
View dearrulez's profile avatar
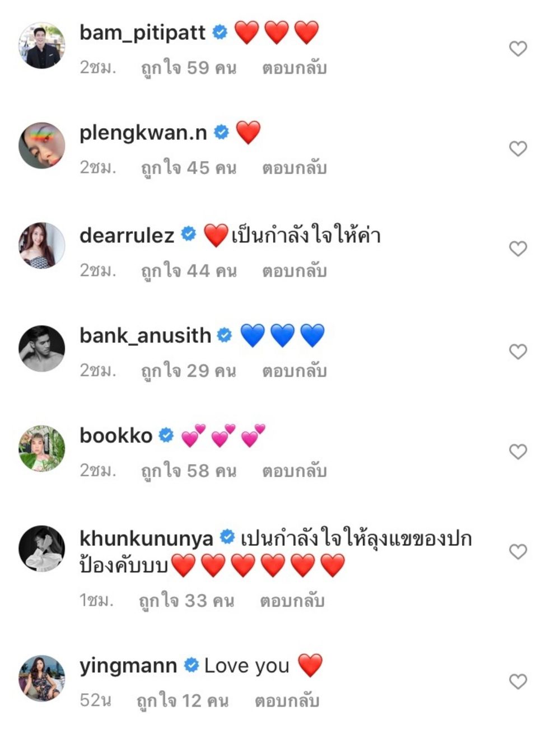42,246
